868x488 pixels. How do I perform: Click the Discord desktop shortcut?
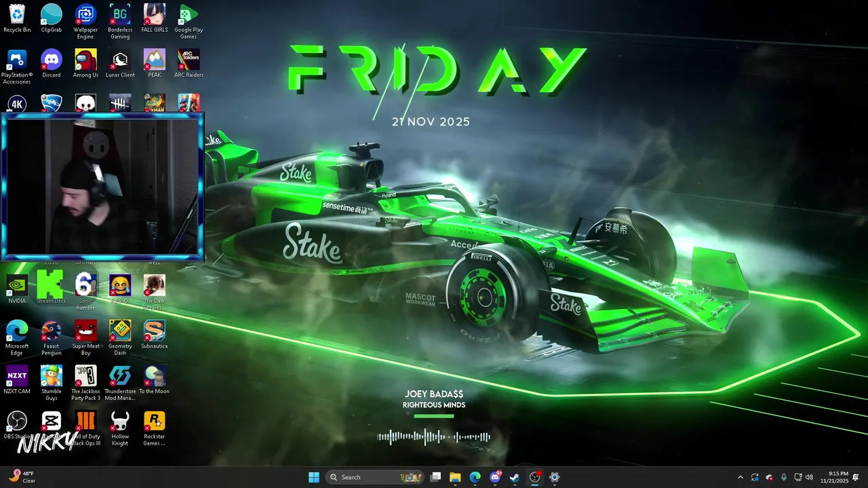coord(52,64)
